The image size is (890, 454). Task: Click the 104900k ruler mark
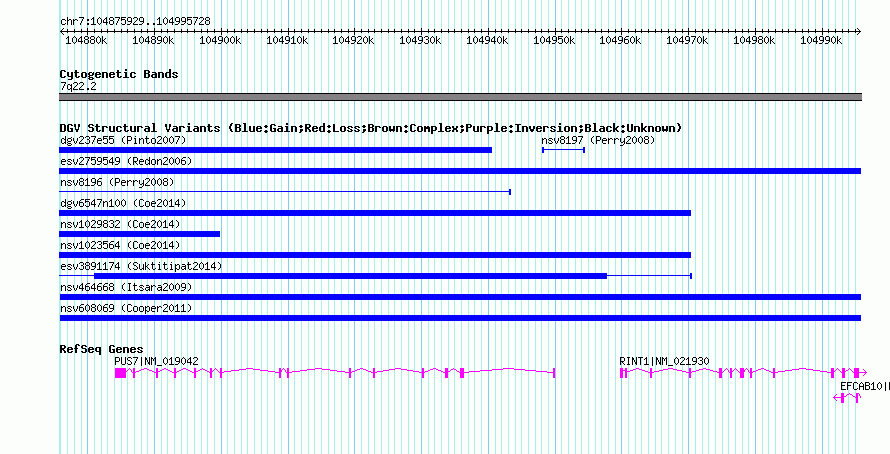[220, 40]
